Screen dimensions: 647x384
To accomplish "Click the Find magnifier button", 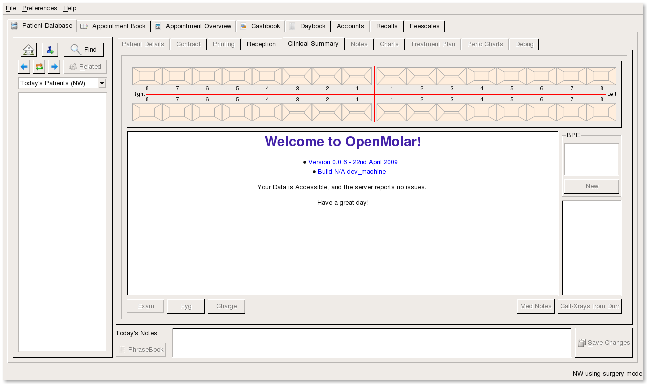I will click(84, 49).
